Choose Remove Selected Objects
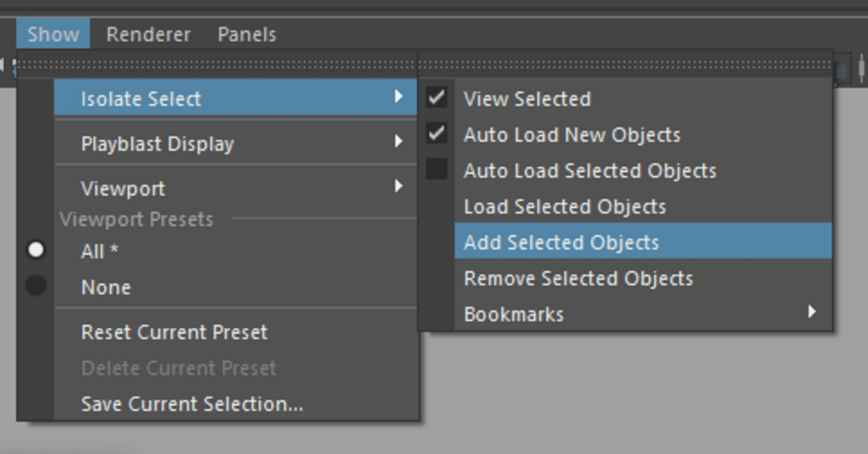Image resolution: width=868 pixels, height=454 pixels. (x=578, y=278)
